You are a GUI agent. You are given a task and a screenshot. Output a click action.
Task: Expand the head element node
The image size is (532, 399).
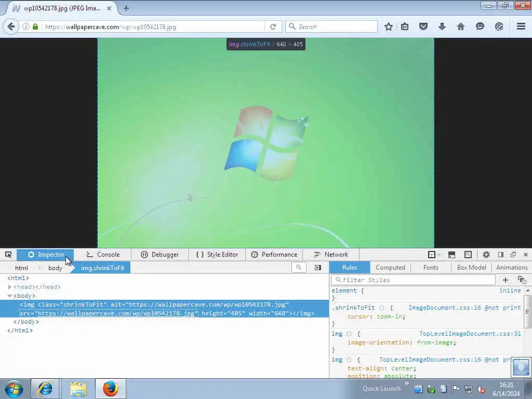coord(9,287)
